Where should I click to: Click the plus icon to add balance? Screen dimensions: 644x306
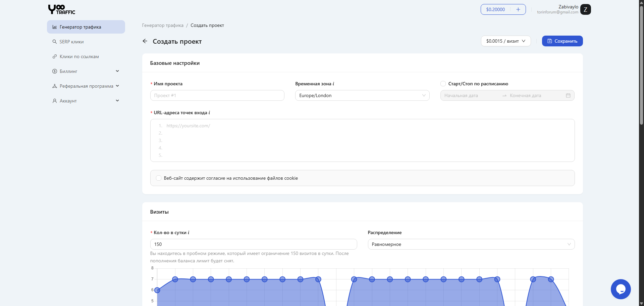518,9
